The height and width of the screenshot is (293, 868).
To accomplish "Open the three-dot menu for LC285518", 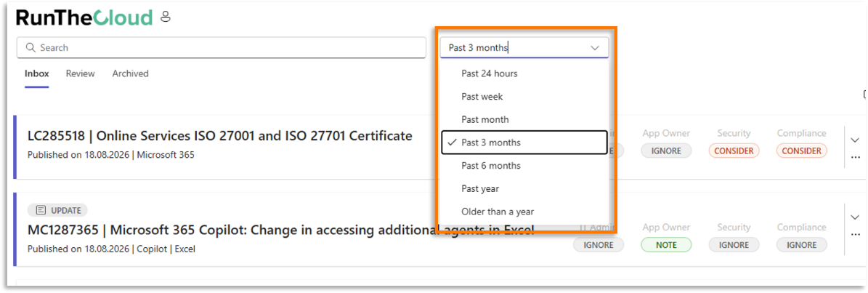I will (856, 157).
